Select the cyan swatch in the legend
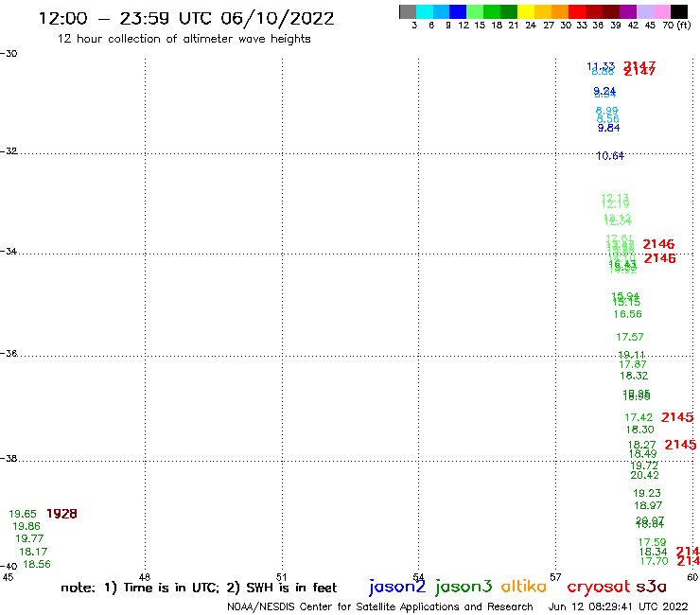 pos(425,11)
